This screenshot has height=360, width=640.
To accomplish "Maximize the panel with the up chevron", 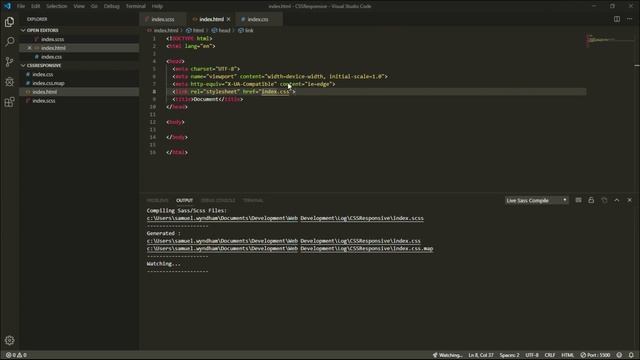I will click(x=617, y=200).
